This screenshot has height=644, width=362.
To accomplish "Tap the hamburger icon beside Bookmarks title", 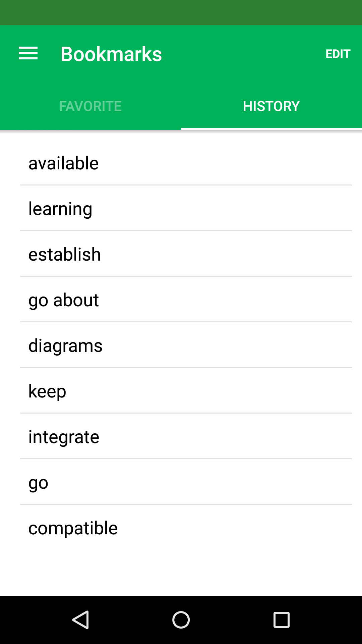I will tap(28, 53).
